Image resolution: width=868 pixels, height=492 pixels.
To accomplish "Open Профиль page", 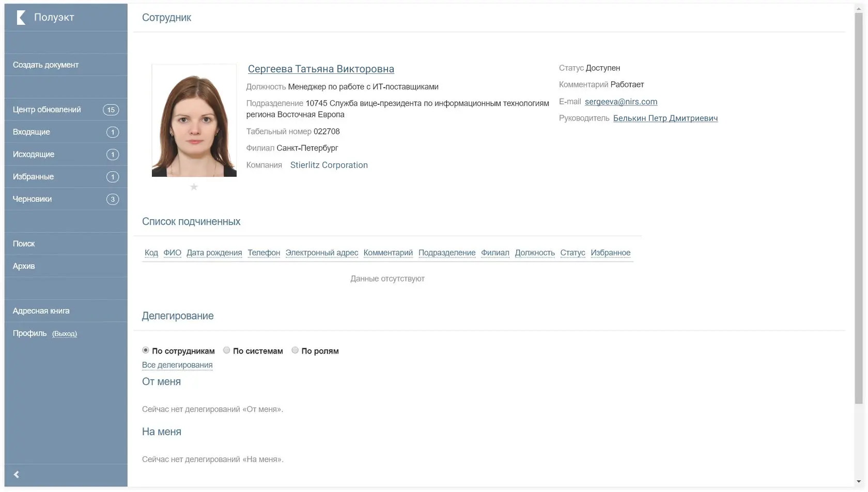I will coord(30,333).
